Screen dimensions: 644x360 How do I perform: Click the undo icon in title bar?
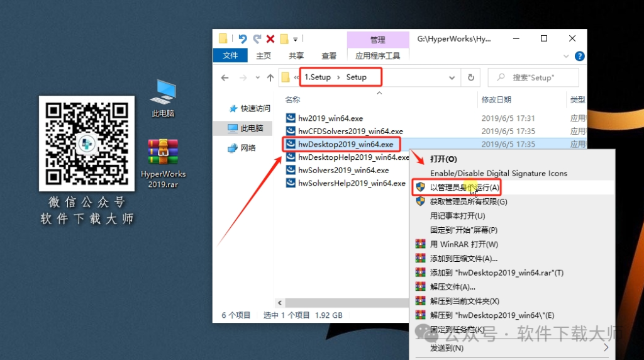[242, 38]
